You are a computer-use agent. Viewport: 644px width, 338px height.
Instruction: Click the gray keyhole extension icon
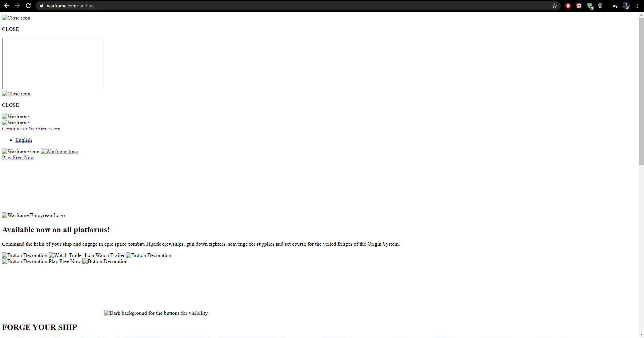600,6
